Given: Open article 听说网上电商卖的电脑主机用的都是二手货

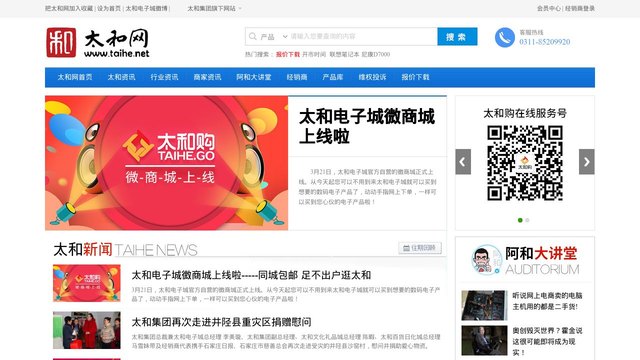Looking at the screenshot, I should (x=547, y=301).
